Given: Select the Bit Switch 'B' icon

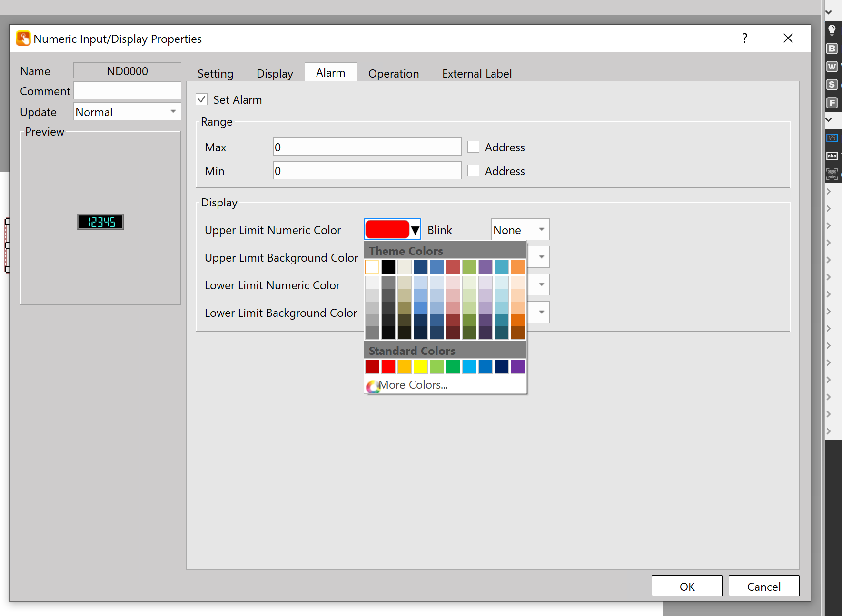Looking at the screenshot, I should pyautogui.click(x=832, y=49).
